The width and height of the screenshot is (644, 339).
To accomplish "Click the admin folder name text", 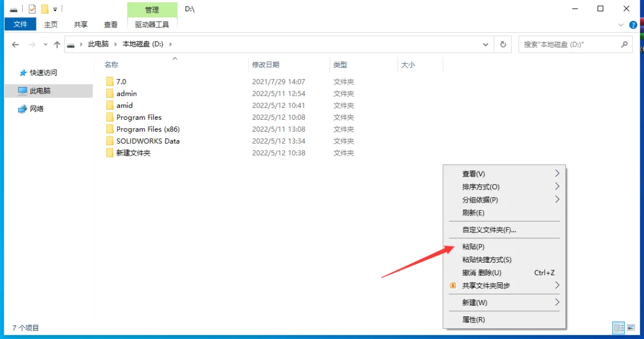I will [x=126, y=94].
